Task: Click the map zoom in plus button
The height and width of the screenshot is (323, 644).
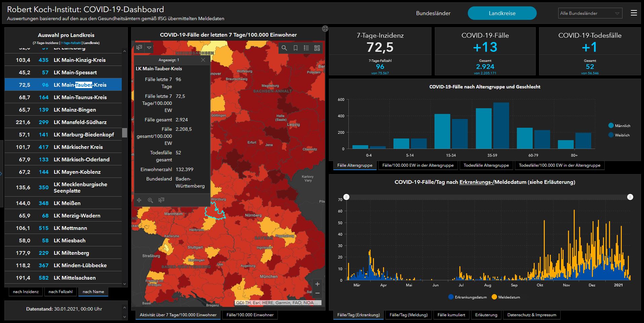Action: coord(317,284)
